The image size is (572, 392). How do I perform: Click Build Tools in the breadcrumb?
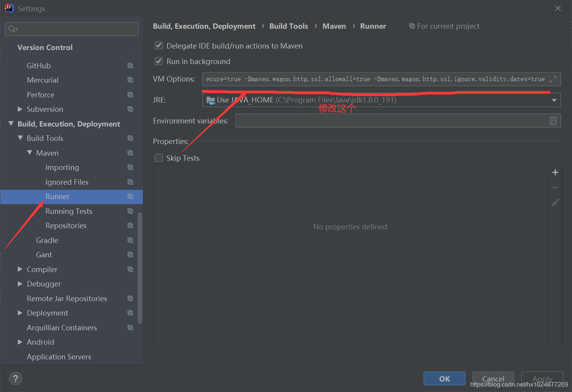[289, 26]
